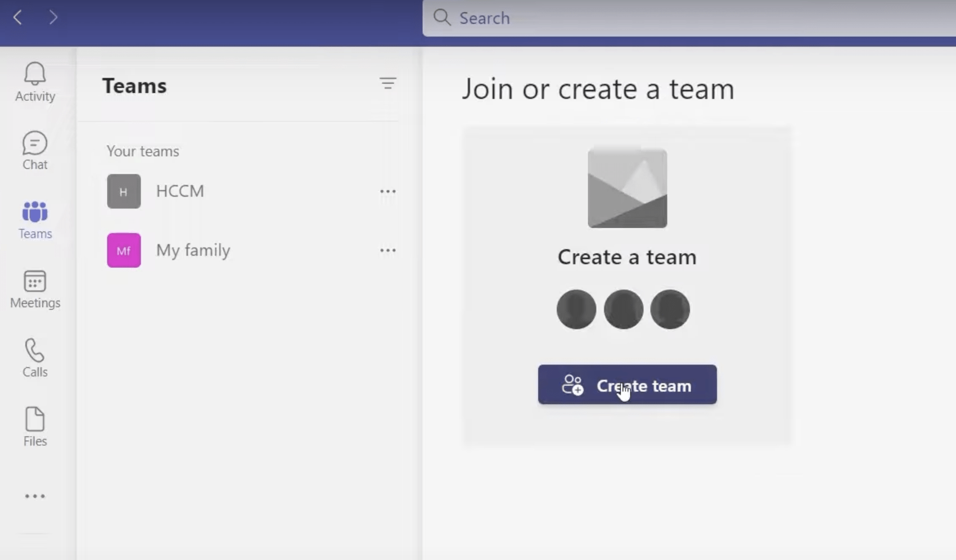956x560 pixels.
Task: Click the My family team avatar
Action: [x=124, y=250]
